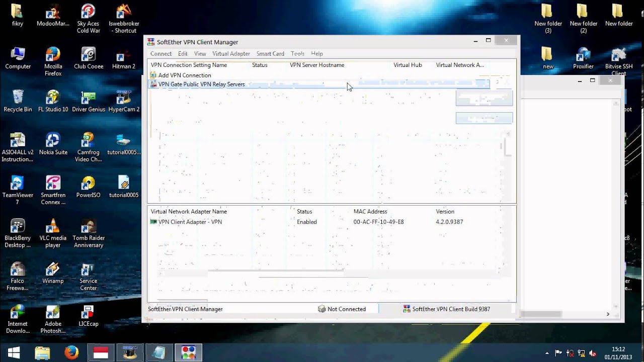
Task: Select the FL Studio 10 icon
Action: 53,101
